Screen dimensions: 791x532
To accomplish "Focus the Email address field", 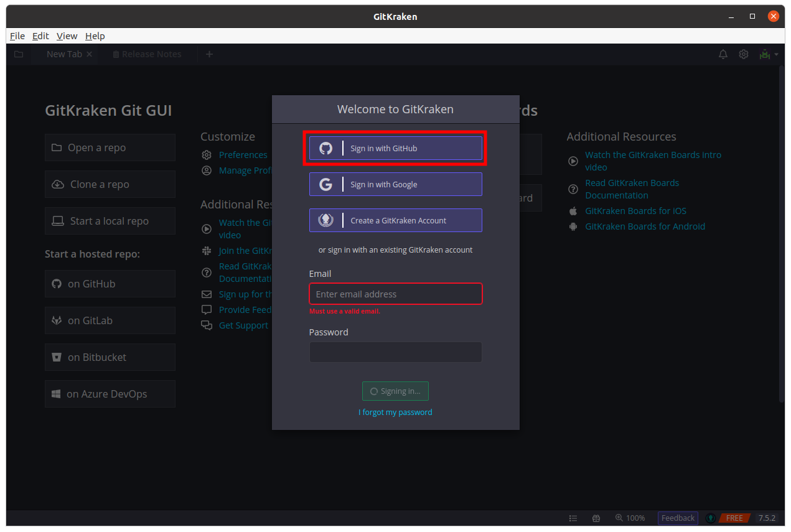I will [x=396, y=294].
